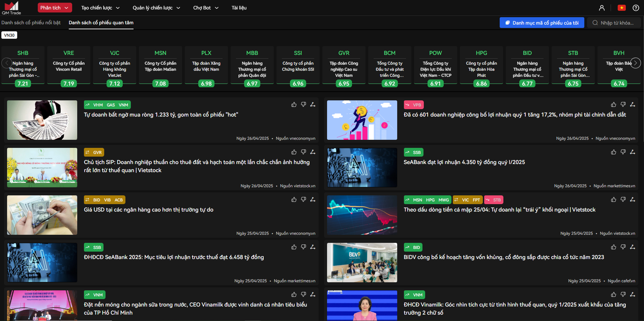This screenshot has height=321, width=644.
Task: Switch language via Vietnam flag icon
Action: pyautogui.click(x=622, y=8)
